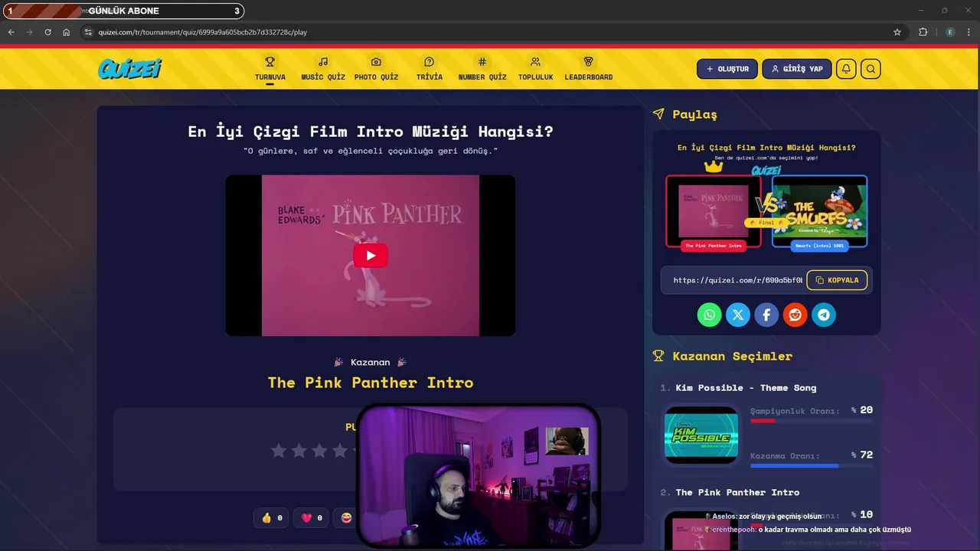
Task: Share via Telegram icon
Action: [824, 315]
